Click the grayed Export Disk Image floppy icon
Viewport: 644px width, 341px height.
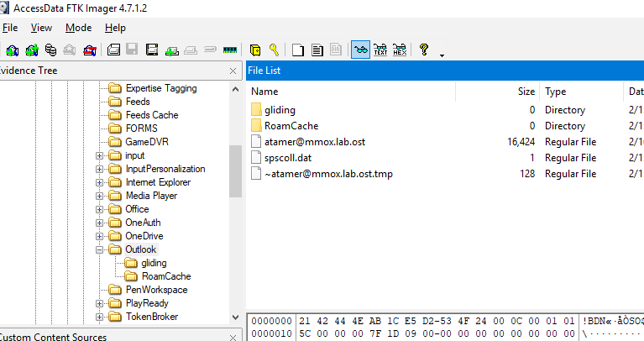tap(132, 50)
